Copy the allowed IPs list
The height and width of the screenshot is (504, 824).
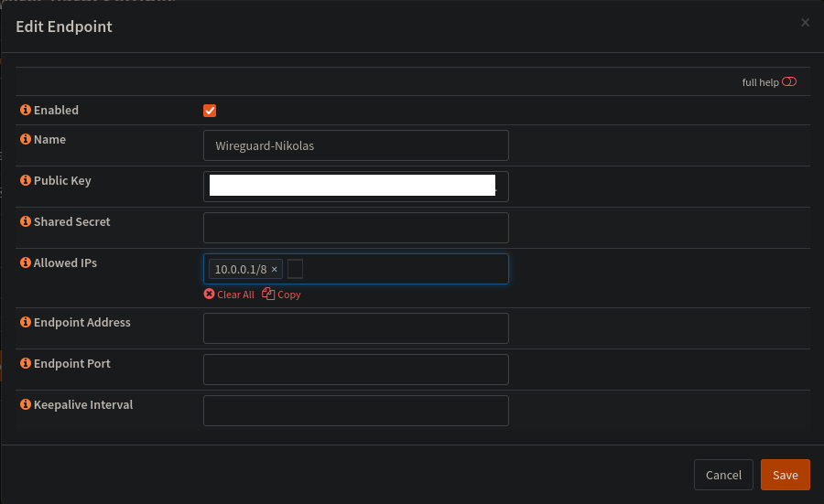[281, 295]
